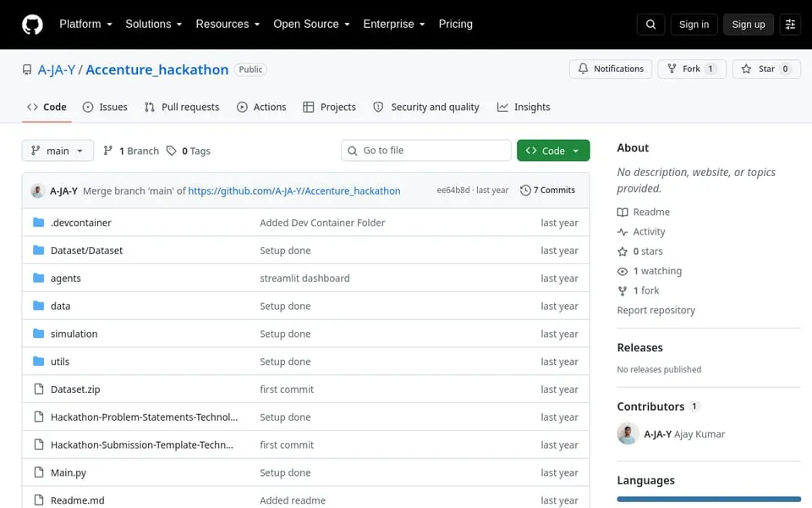Expand the Platform menu
The height and width of the screenshot is (508, 812).
click(86, 24)
